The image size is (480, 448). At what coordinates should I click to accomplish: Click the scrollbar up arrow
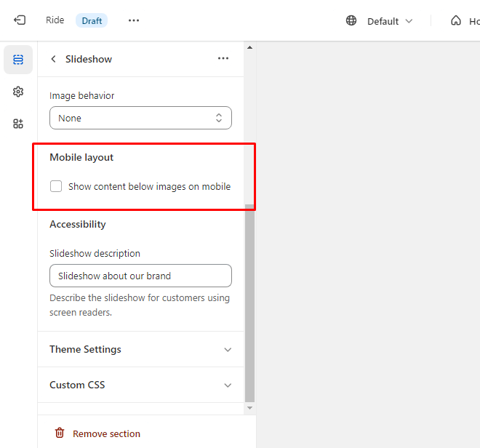[x=249, y=48]
